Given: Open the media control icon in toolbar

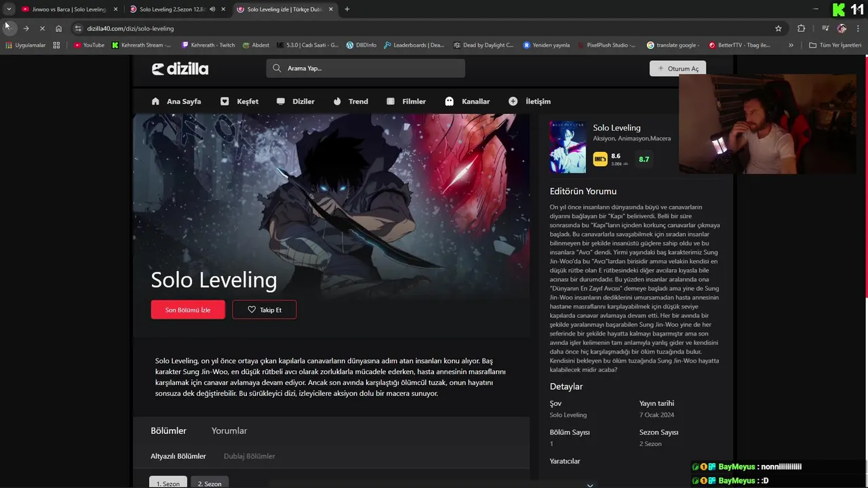Looking at the screenshot, I should 825,28.
